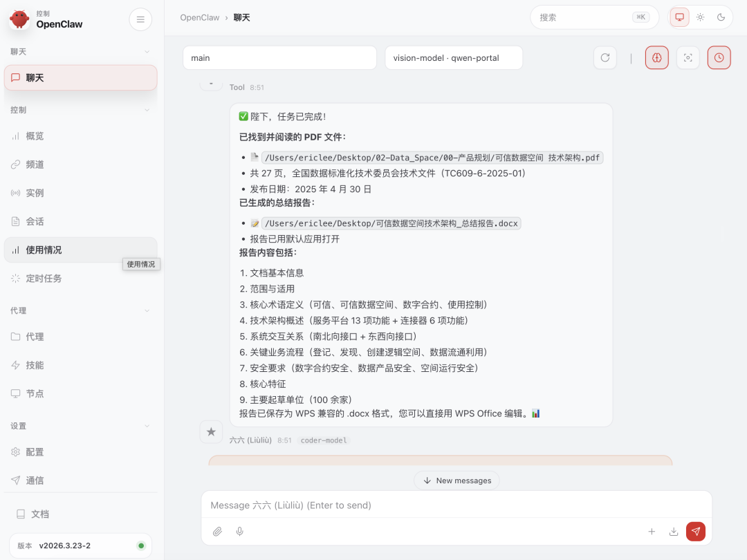
Task: Click the paperclip attach file icon
Action: (x=217, y=532)
